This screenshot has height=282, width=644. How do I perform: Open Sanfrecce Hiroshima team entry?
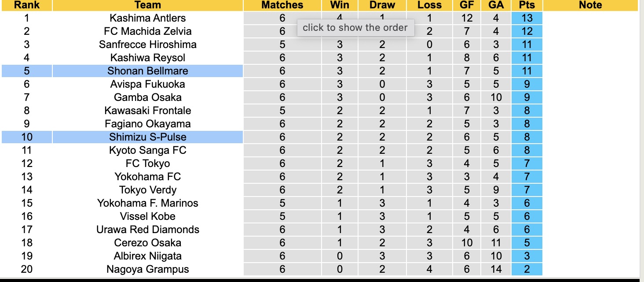click(x=148, y=45)
